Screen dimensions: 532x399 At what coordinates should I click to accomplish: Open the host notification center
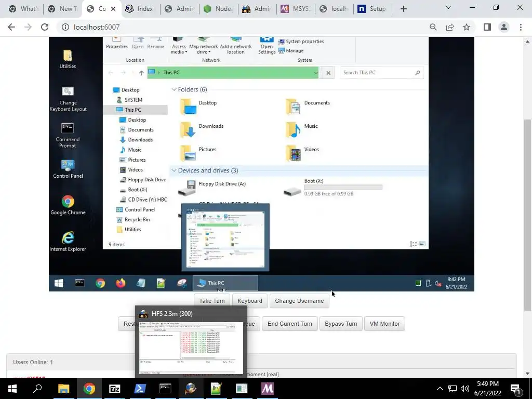tap(516, 389)
